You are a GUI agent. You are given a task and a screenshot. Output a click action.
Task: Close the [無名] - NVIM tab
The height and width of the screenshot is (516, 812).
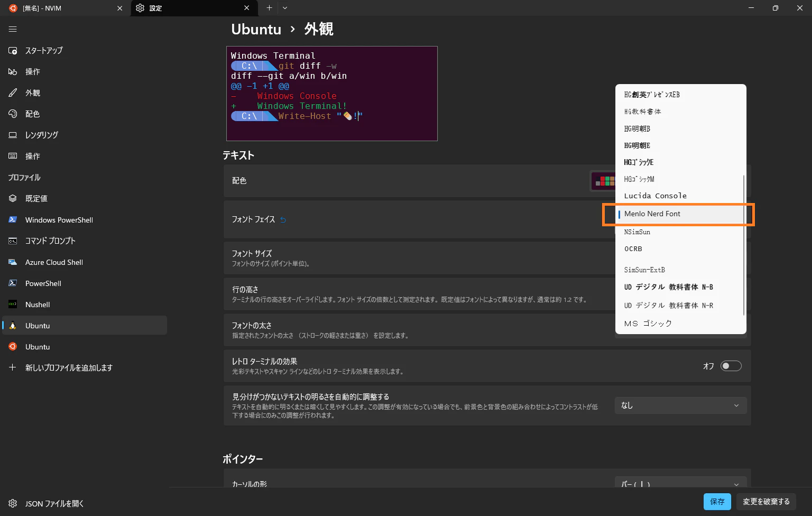pyautogui.click(x=119, y=8)
